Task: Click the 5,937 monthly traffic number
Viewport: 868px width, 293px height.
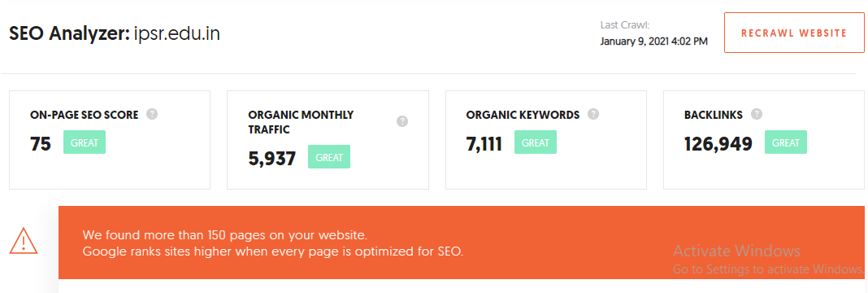Action: 272,159
